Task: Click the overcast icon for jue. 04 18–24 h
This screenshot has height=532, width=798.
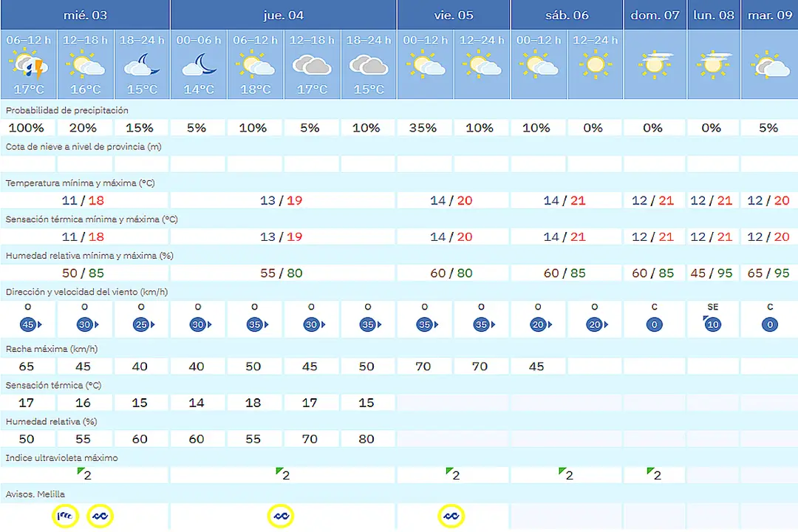Action: click(369, 66)
